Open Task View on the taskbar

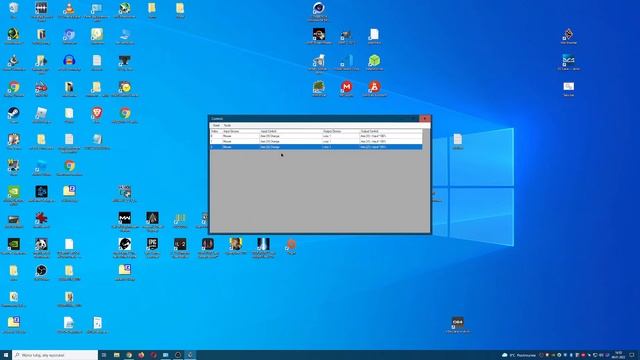(104, 355)
